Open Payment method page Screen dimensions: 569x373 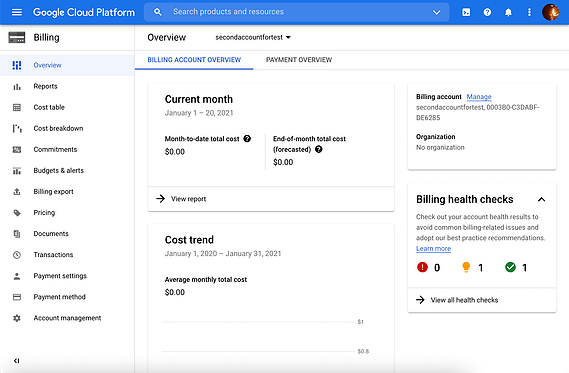[67, 297]
